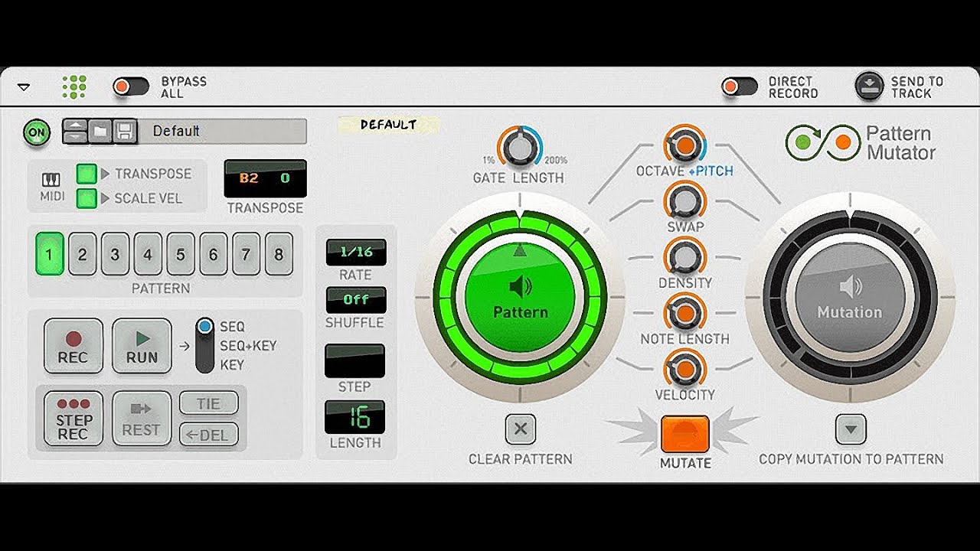Select pattern 8
980x551 pixels.
(279, 254)
